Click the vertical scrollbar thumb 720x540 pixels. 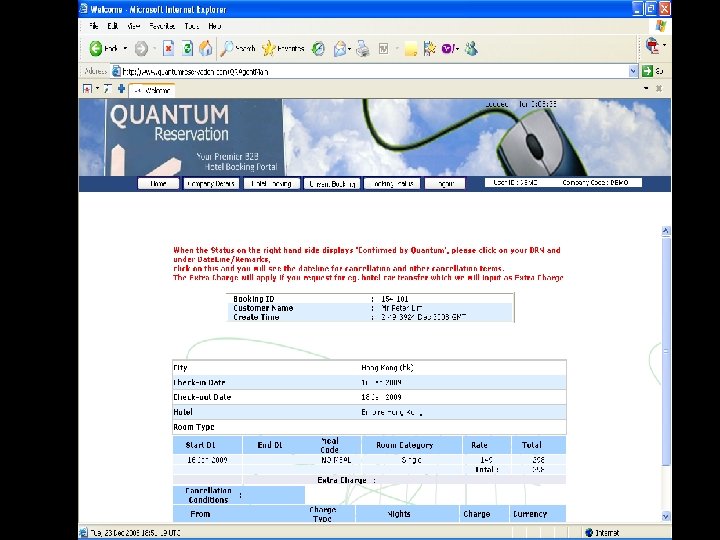point(666,351)
